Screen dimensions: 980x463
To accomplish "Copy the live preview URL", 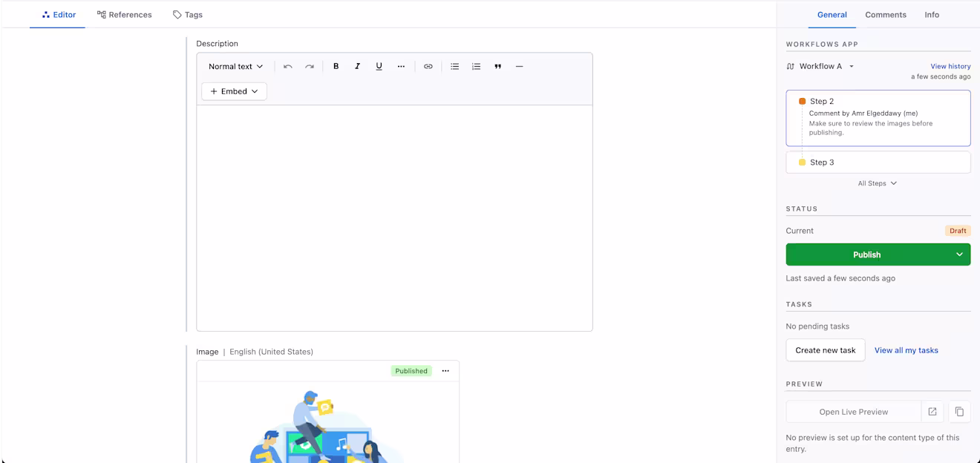I will [x=959, y=412].
